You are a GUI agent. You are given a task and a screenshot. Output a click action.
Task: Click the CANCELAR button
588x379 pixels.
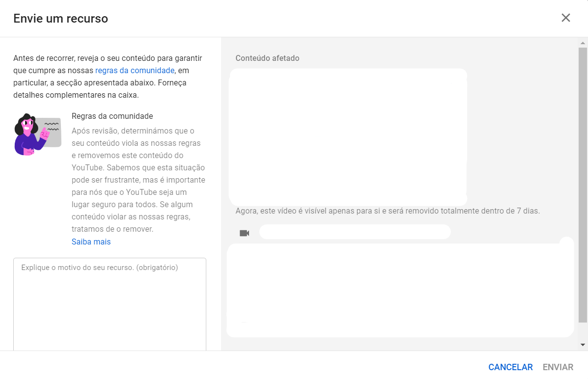coord(510,367)
